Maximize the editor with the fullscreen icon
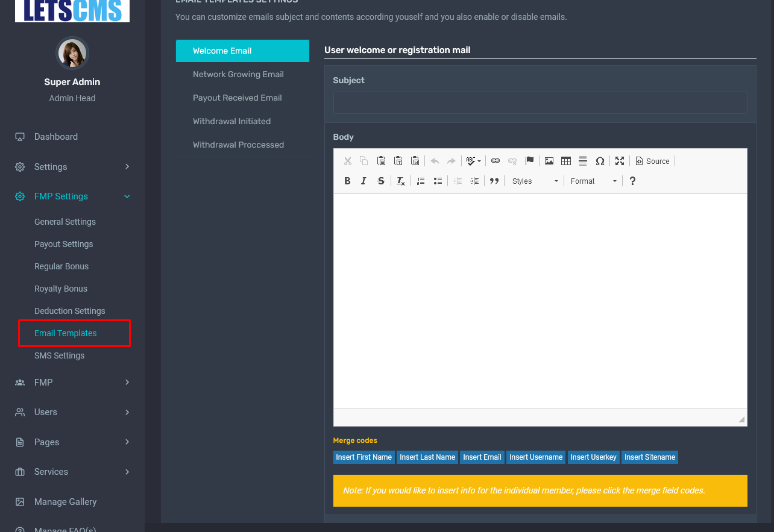 point(620,161)
